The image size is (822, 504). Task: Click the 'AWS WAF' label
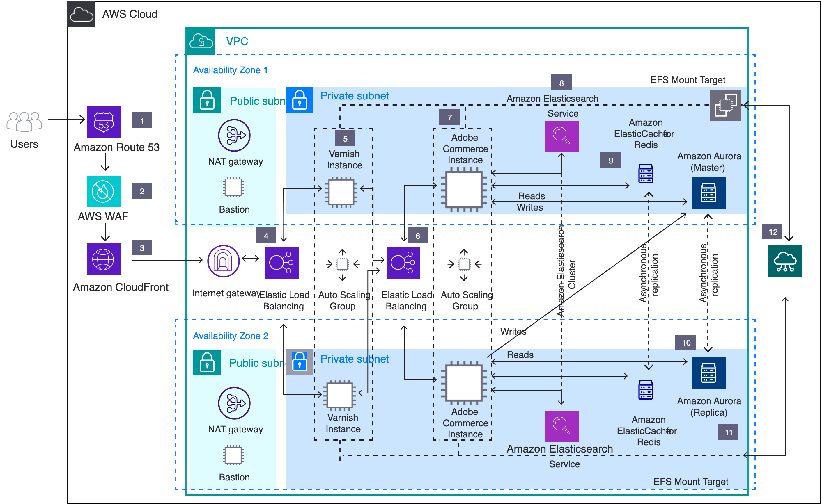[x=103, y=216]
